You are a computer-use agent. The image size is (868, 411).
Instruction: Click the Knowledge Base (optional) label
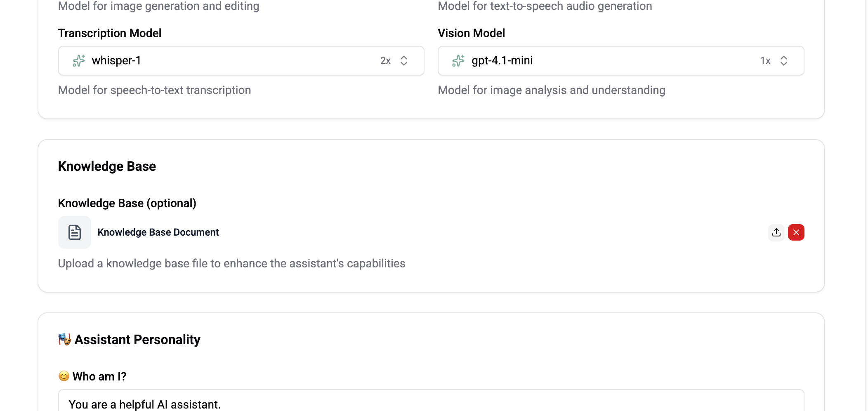tap(127, 203)
